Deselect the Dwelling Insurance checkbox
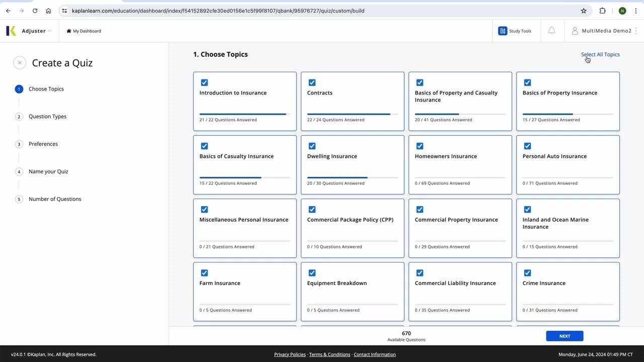The image size is (644, 362). click(312, 146)
